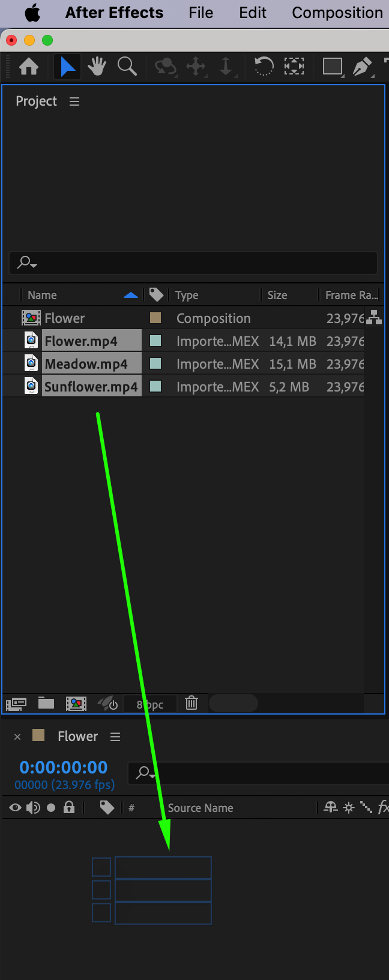The width and height of the screenshot is (389, 980).
Task: Pick the Pen tool
Action: 362,66
